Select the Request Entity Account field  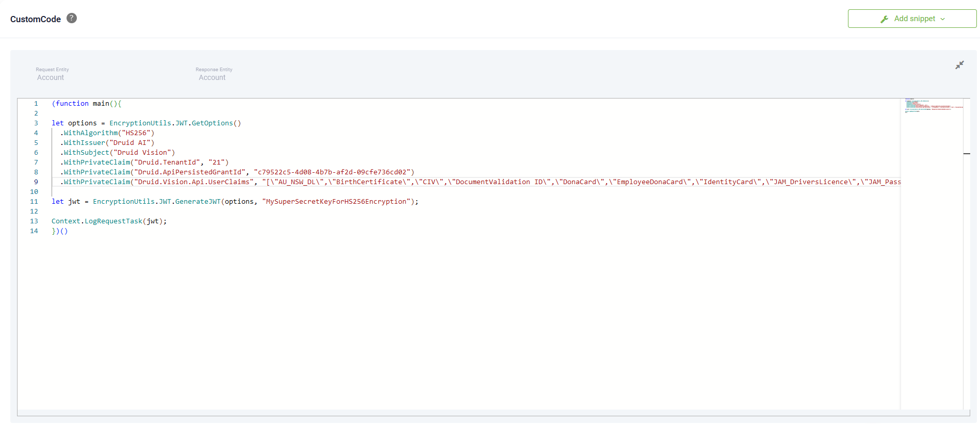coord(52,74)
